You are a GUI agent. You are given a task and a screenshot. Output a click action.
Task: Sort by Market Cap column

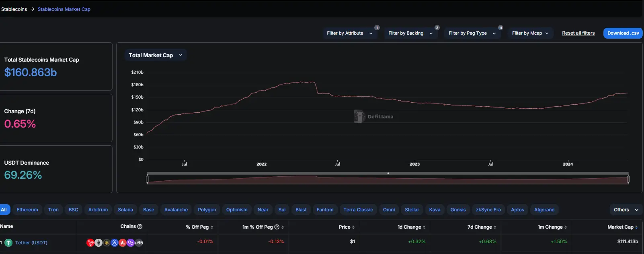(x=636, y=227)
